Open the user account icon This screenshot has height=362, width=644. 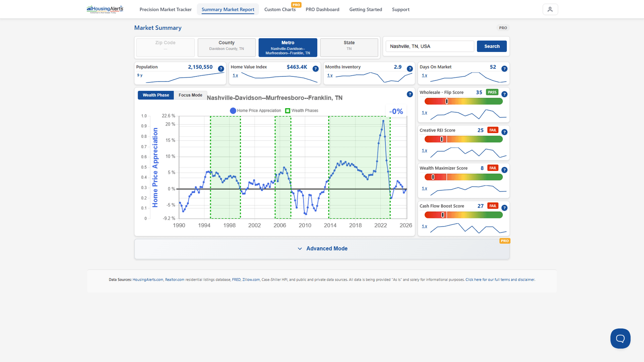pyautogui.click(x=550, y=9)
